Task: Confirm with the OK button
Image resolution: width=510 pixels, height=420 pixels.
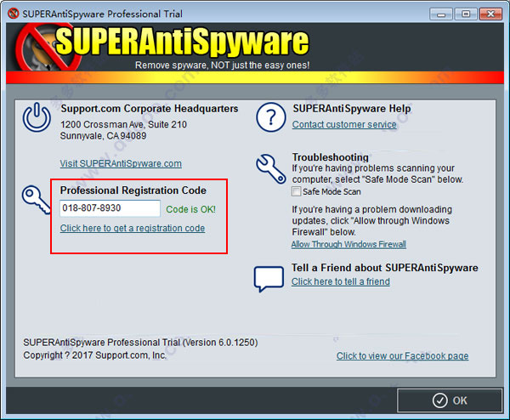Action: click(450, 400)
